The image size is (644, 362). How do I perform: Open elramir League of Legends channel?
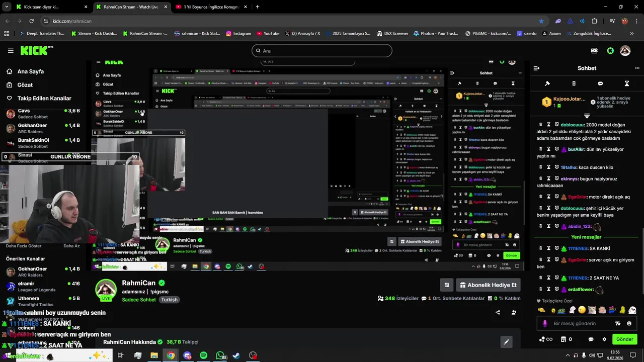point(43,287)
